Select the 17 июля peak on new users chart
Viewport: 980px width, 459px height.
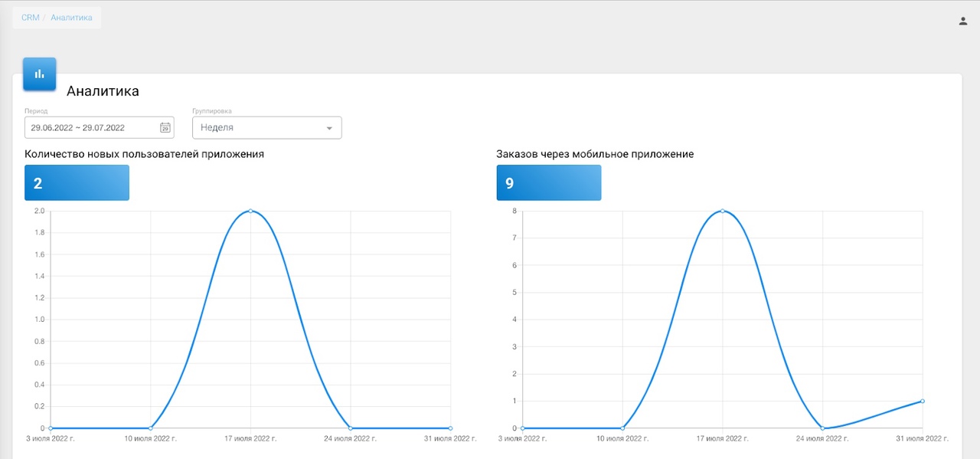click(x=250, y=211)
